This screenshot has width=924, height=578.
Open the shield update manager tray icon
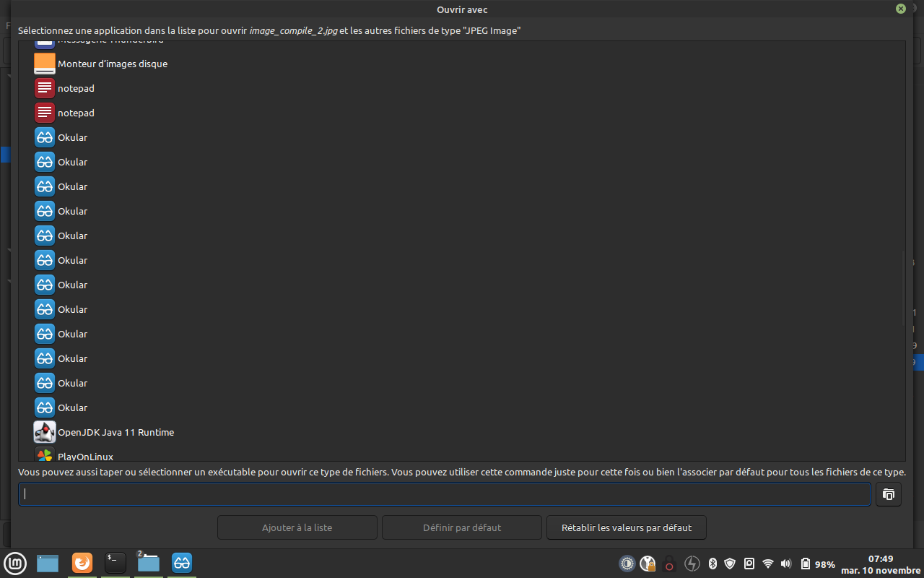coord(730,564)
